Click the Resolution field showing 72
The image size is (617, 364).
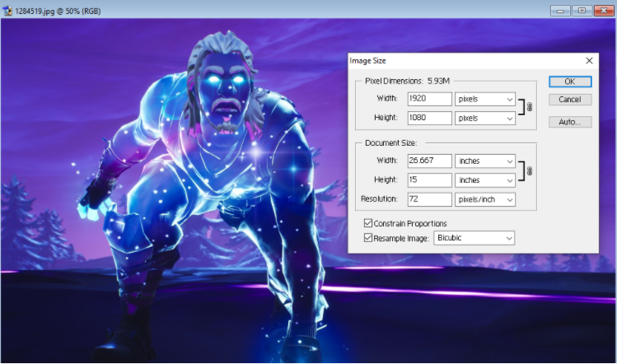[x=429, y=199]
